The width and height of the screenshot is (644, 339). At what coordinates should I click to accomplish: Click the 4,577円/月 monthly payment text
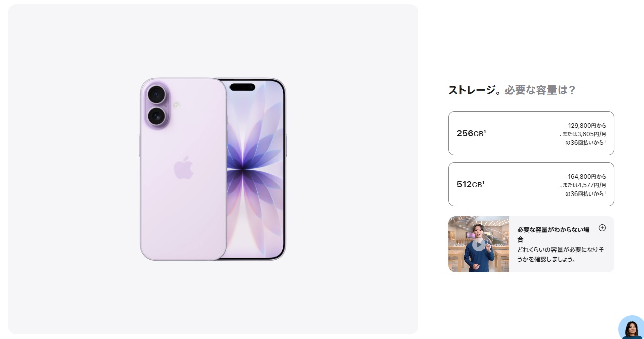tap(590, 185)
